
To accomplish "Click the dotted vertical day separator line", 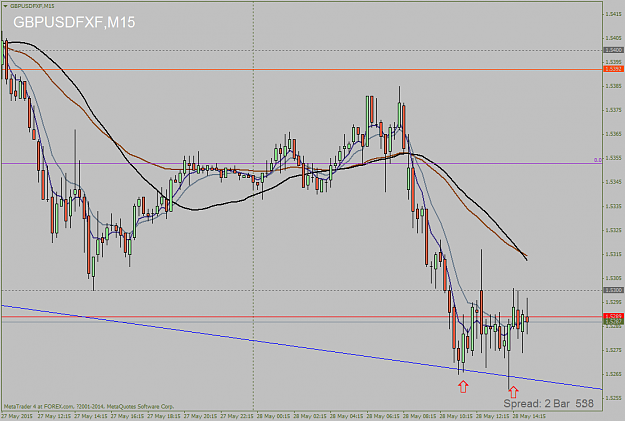I will click(x=254, y=206).
